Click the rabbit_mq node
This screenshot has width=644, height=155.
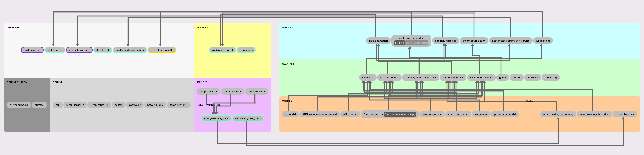click(550, 77)
